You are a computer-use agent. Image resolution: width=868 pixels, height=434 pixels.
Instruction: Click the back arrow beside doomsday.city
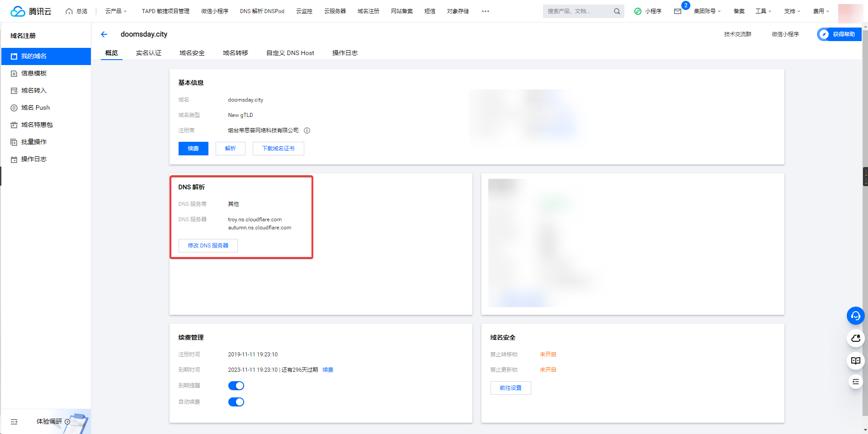pyautogui.click(x=104, y=34)
